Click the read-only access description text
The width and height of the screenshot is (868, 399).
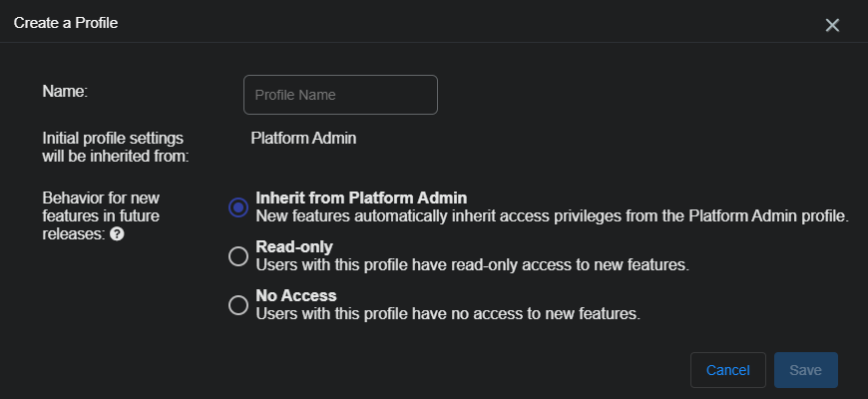[472, 264]
